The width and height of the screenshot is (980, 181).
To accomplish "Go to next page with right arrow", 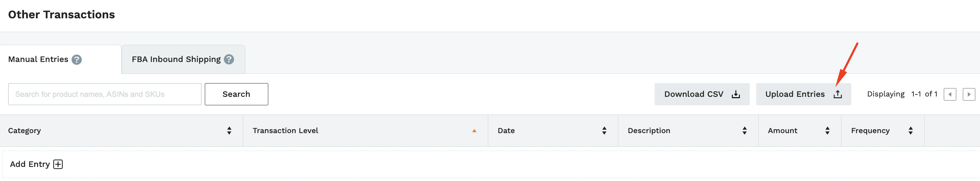I will (969, 94).
